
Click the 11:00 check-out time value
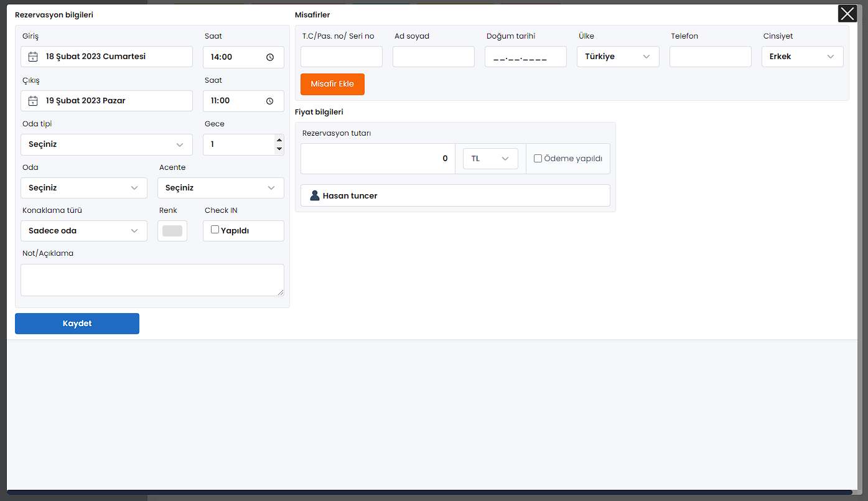220,101
